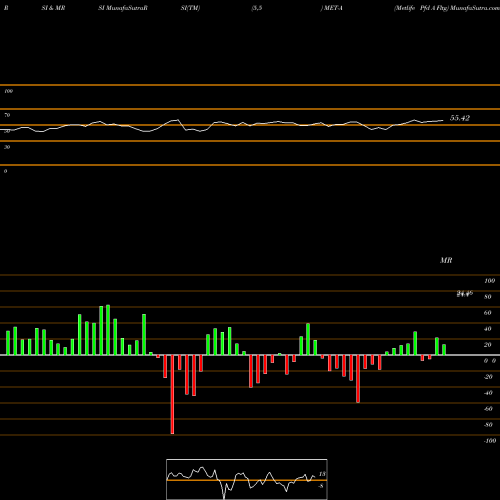Screen dimensions: 500x500
Task: Click the RSI value label 55.42
Action: click(x=460, y=118)
